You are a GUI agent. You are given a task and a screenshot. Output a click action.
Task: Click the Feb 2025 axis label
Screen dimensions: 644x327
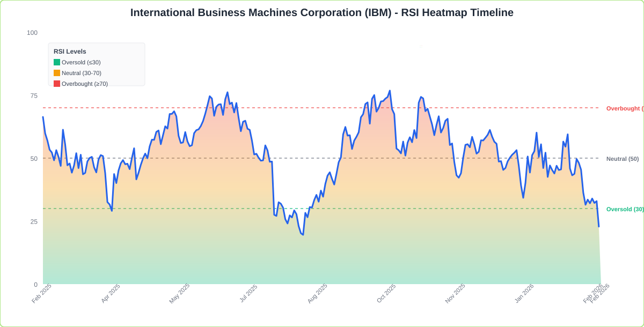click(x=40, y=295)
